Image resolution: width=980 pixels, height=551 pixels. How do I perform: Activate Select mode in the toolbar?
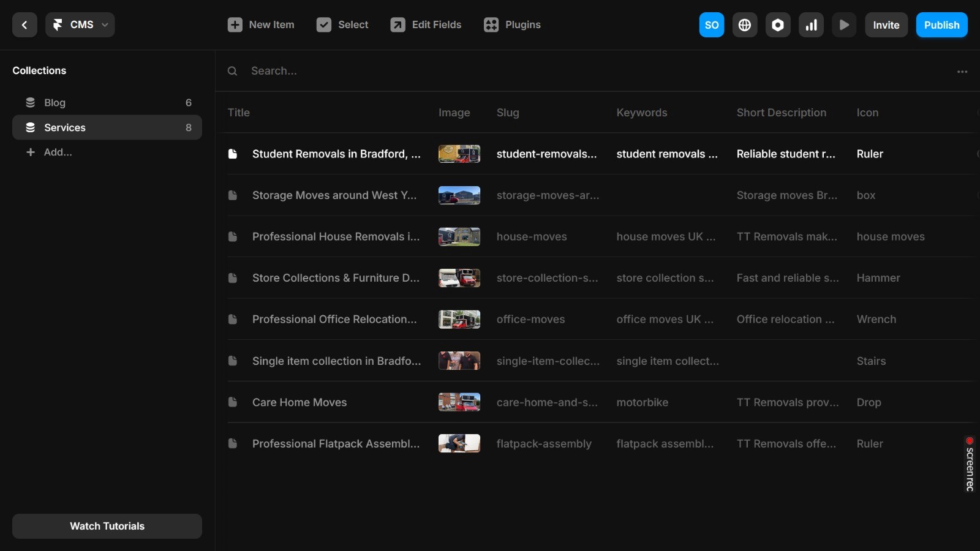pyautogui.click(x=342, y=25)
